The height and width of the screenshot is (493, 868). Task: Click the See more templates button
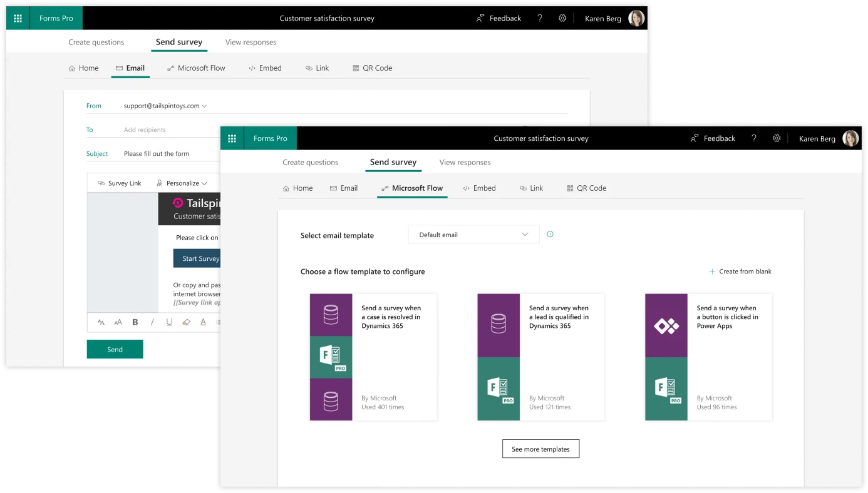point(540,449)
